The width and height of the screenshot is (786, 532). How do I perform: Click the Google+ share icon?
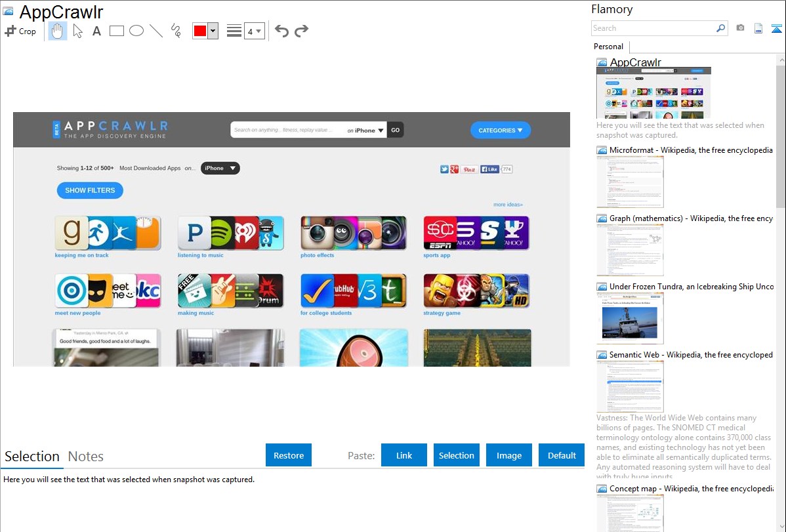(x=454, y=169)
